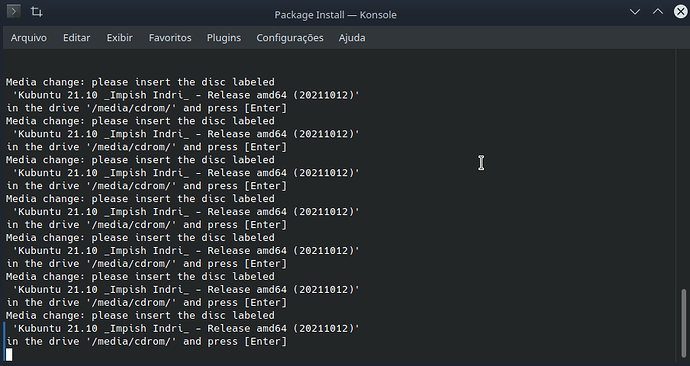Image resolution: width=690 pixels, height=366 pixels.
Task: Click the crop-shaped icon in title bar
Action: [x=37, y=11]
